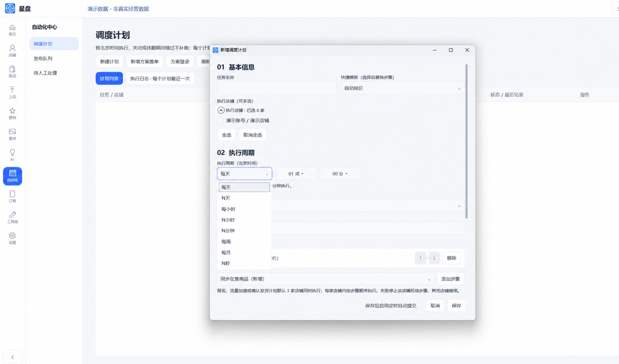Open 发布队列 in the automation menu
The image size is (619, 364).
click(x=54, y=59)
